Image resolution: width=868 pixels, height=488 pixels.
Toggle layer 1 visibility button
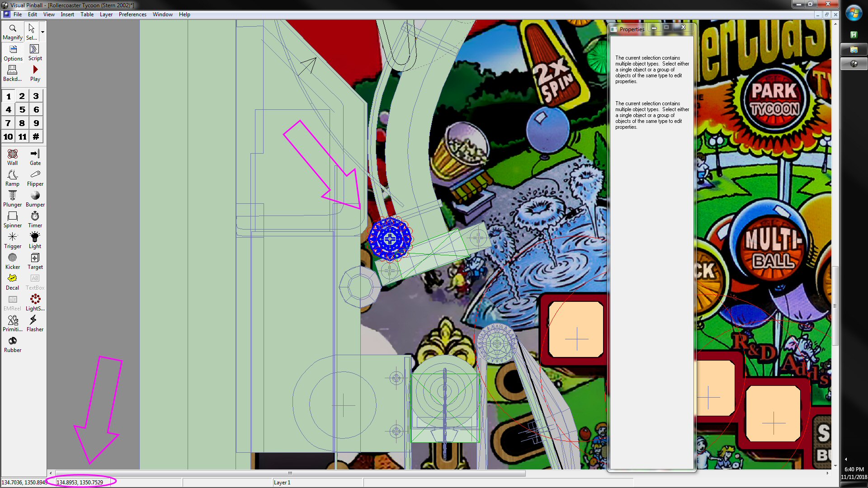pos(8,96)
